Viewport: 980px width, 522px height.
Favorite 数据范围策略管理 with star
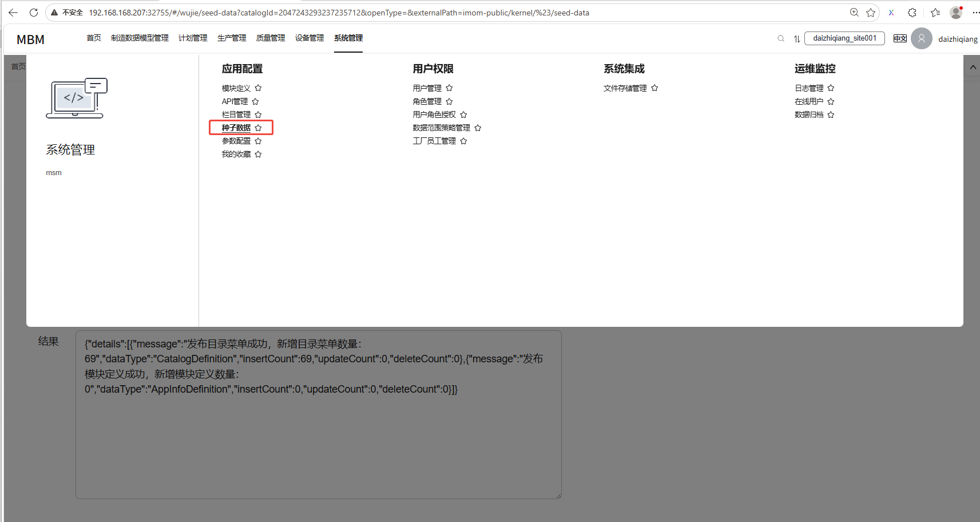point(478,128)
